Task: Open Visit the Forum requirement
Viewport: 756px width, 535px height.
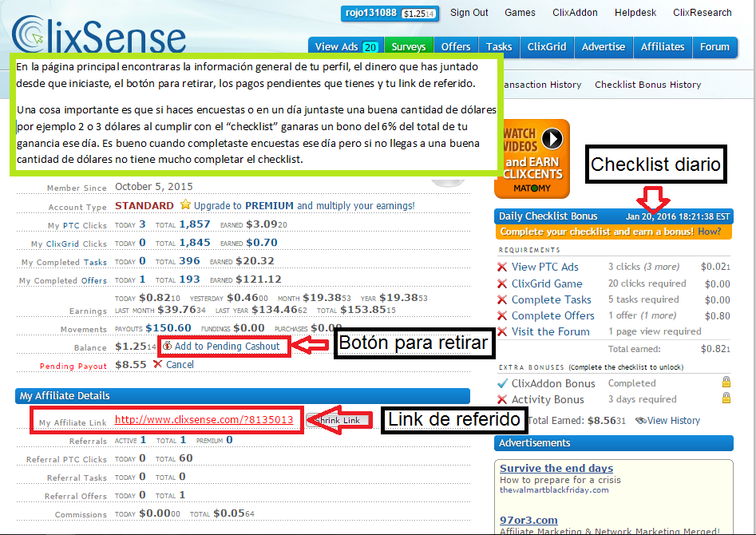Action: pyautogui.click(x=550, y=331)
